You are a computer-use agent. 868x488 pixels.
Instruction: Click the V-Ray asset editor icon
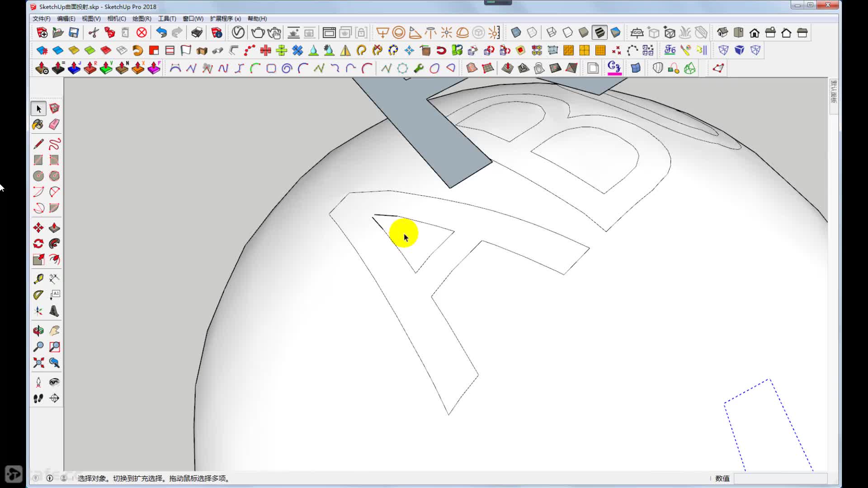tap(238, 33)
